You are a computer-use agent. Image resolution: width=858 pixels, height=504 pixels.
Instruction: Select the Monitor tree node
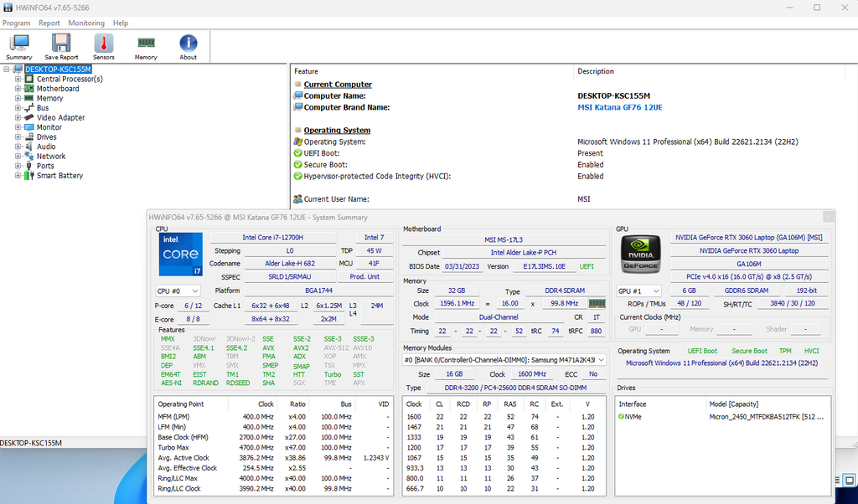pyautogui.click(x=49, y=126)
